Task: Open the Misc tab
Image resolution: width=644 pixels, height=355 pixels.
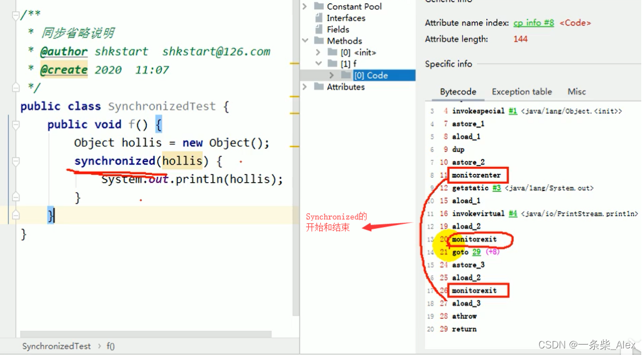Action: [x=577, y=91]
